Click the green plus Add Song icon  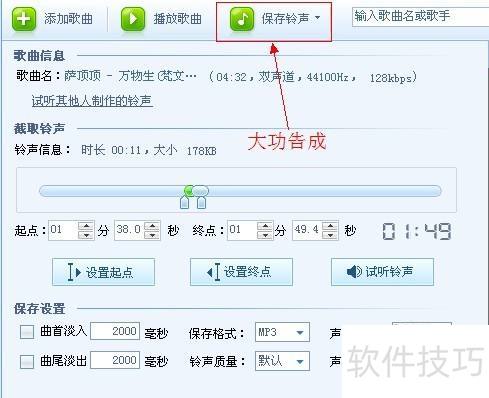pyautogui.click(x=24, y=19)
